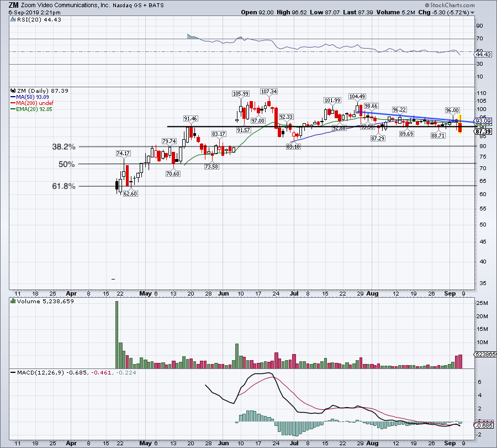
Task: Click the 104.49 price label
Action: (x=357, y=96)
